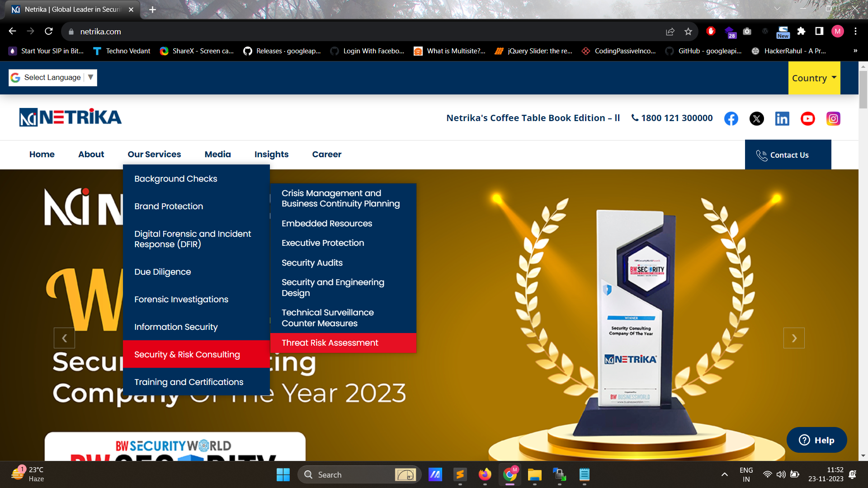Open Netrika's Coffee Table Book link
This screenshot has height=488, width=868.
click(533, 118)
